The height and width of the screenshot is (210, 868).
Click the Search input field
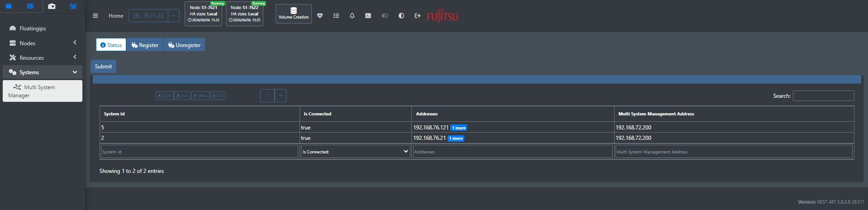pyautogui.click(x=823, y=96)
